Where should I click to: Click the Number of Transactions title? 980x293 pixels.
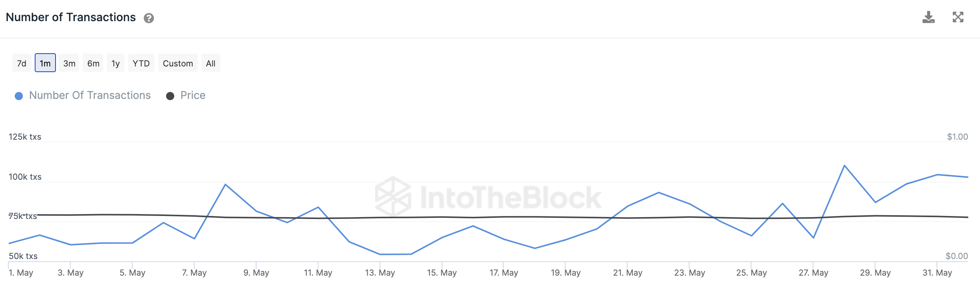click(71, 17)
